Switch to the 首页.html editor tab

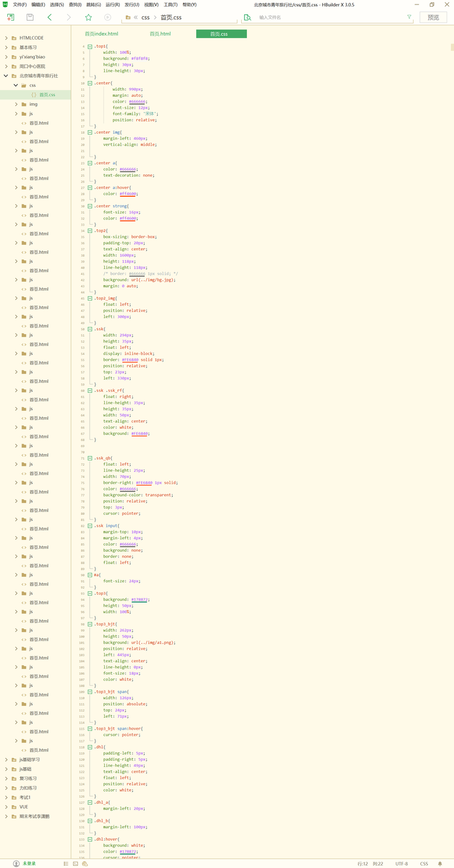[x=160, y=34]
